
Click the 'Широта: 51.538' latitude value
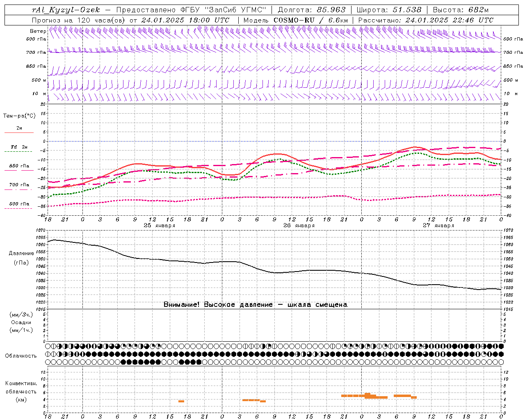click(x=389, y=10)
